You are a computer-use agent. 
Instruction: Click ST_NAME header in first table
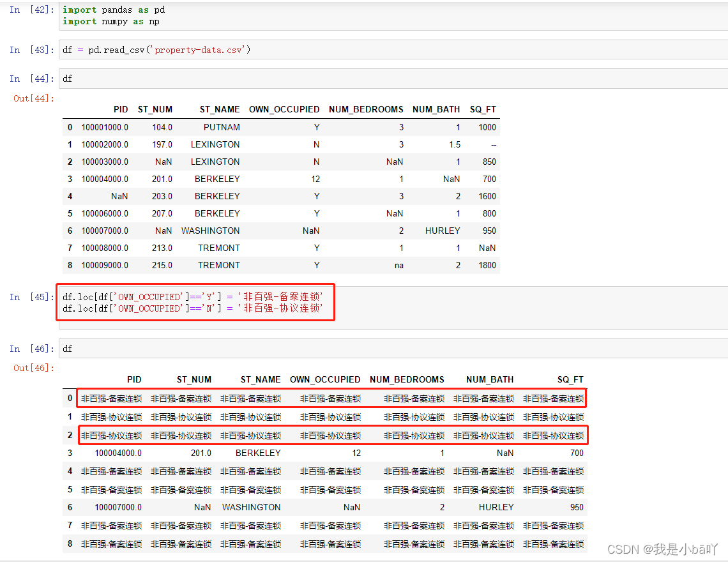click(220, 109)
